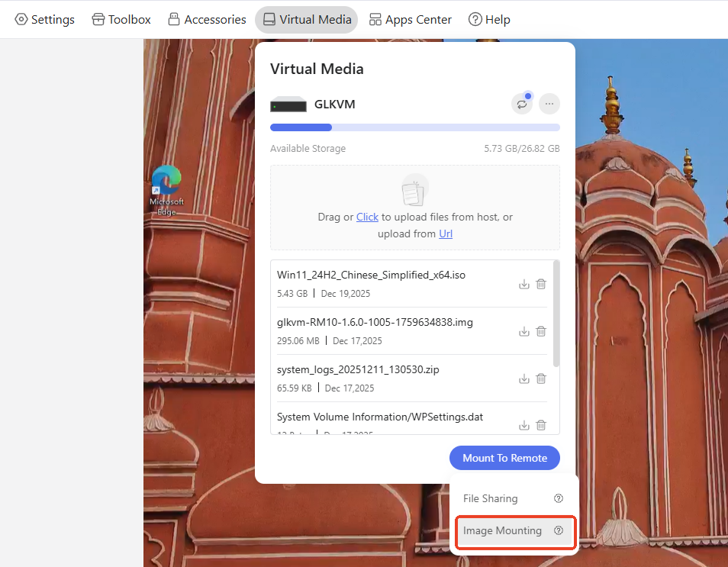This screenshot has height=567, width=728.
Task: Download the Win11_24H2_Chinese_Simplified_x64.iso file
Action: (x=524, y=284)
